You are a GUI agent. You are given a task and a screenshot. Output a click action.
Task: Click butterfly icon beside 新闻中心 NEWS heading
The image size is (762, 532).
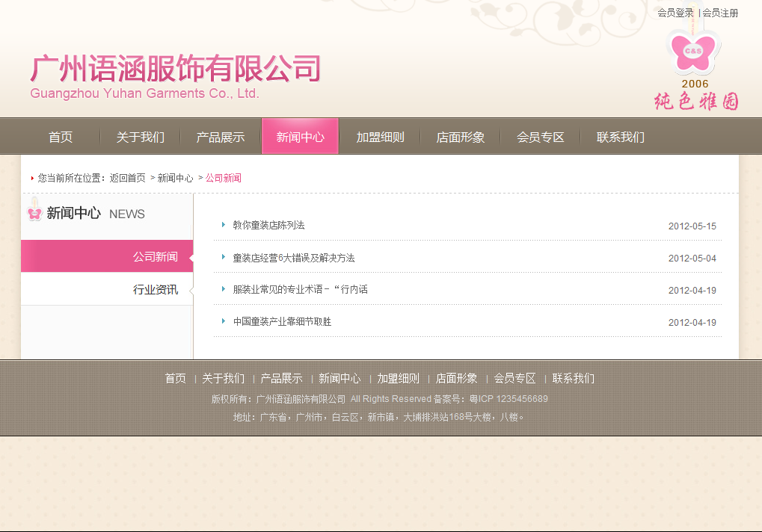coord(34,210)
